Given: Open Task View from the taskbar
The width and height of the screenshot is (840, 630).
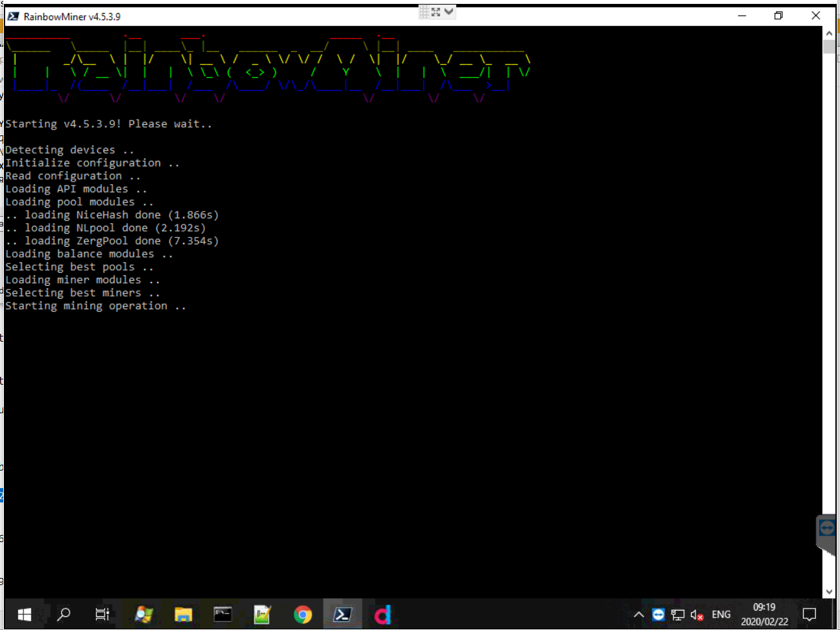Looking at the screenshot, I should [102, 614].
